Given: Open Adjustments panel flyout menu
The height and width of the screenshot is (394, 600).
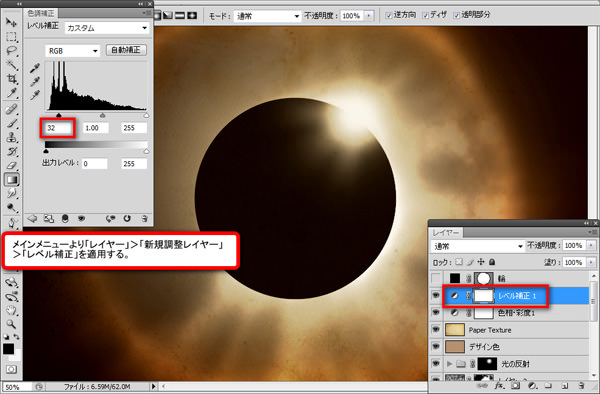Looking at the screenshot, I should tap(146, 13).
